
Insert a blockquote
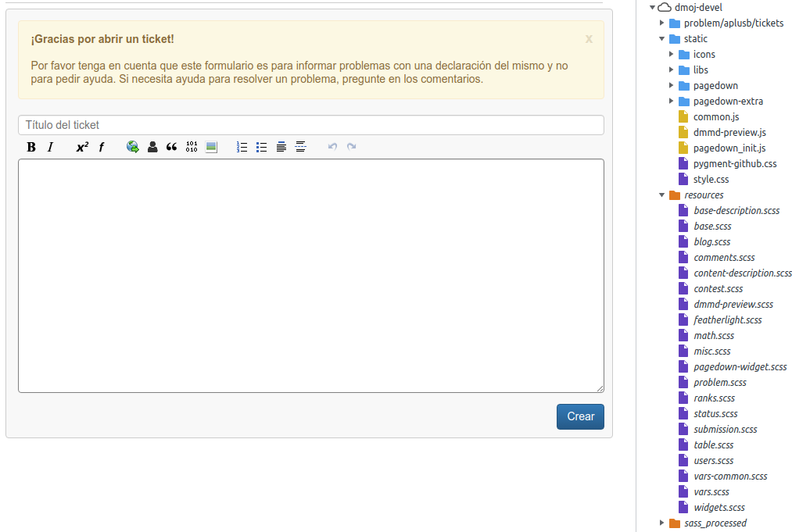point(171,147)
